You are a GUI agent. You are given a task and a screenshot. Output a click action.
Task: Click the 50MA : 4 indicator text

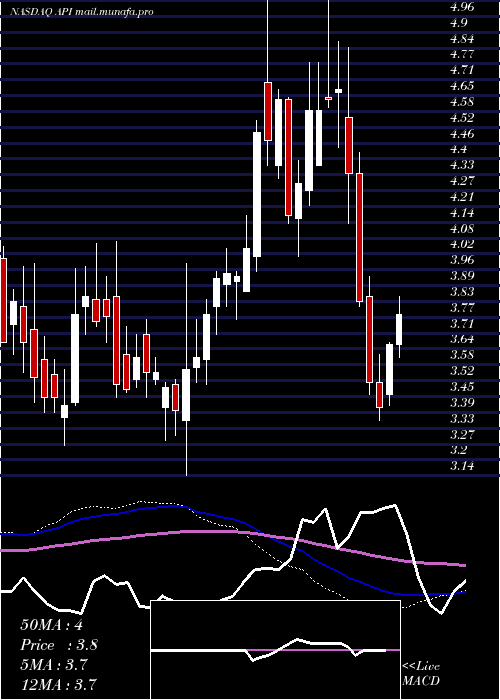point(52,625)
